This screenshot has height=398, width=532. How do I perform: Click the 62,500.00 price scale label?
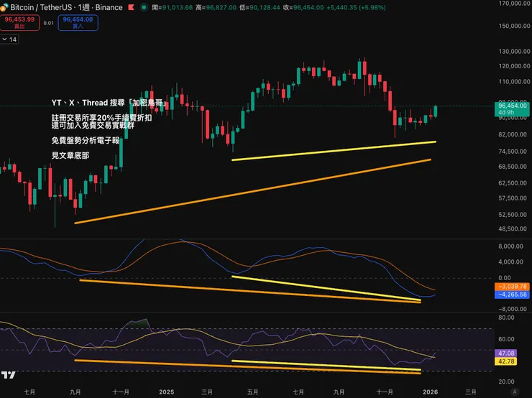pos(514,182)
